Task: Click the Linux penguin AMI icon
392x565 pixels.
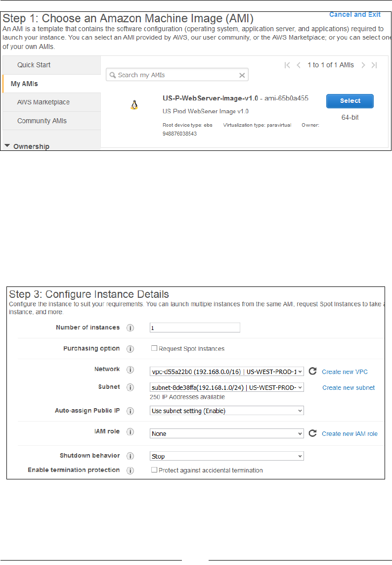Action: pyautogui.click(x=134, y=105)
